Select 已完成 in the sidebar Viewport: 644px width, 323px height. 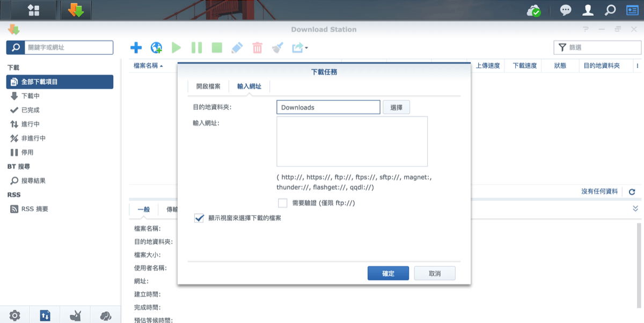(30, 110)
